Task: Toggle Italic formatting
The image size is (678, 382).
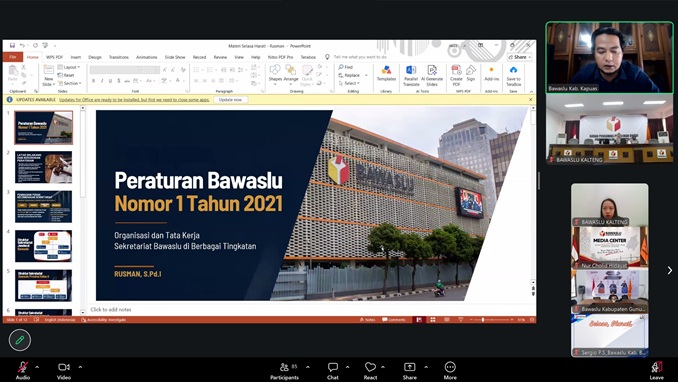Action: 102,81
